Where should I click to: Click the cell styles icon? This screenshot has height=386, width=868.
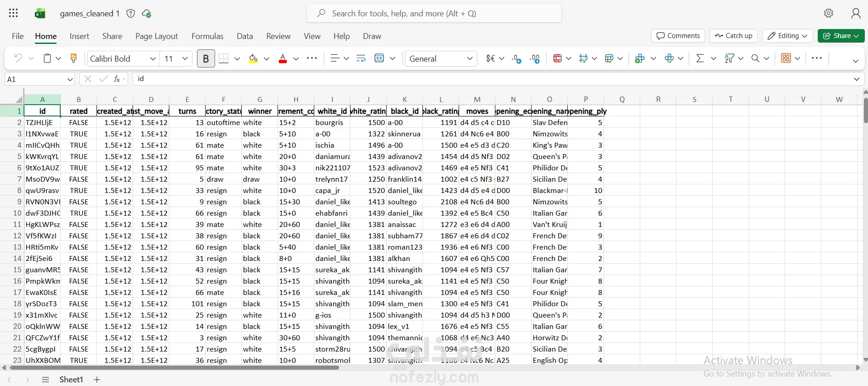583,58
